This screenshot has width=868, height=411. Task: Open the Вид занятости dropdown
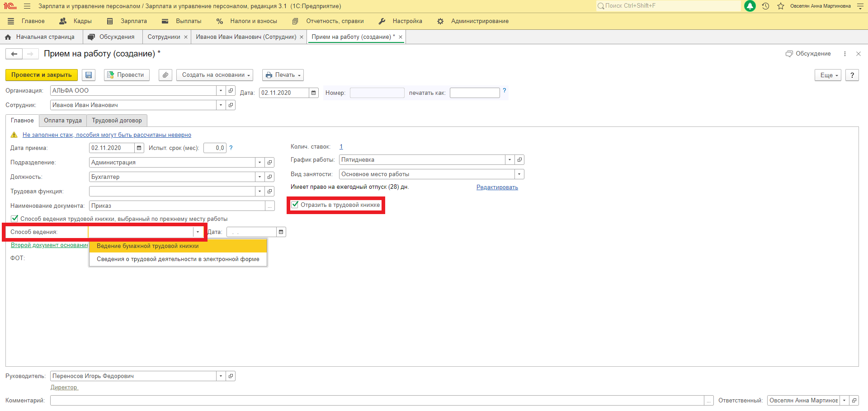click(x=519, y=174)
